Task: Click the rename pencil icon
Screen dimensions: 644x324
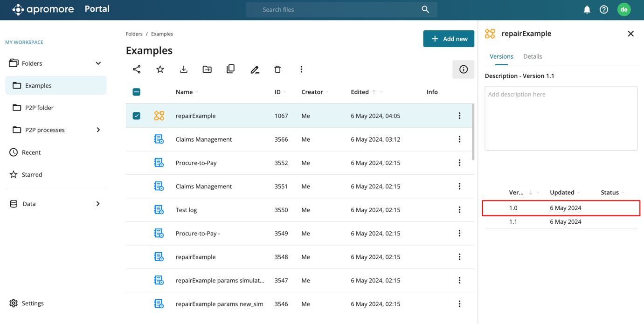Action: 255,69
